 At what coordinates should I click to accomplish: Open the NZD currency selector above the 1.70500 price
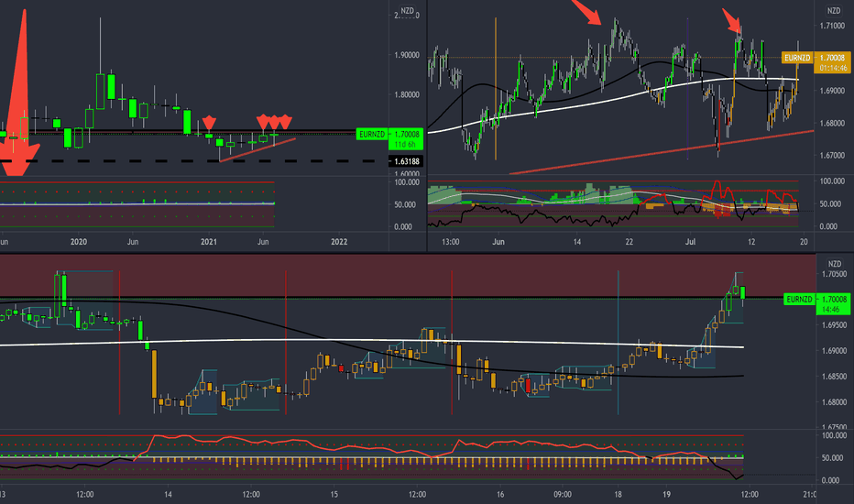(834, 264)
